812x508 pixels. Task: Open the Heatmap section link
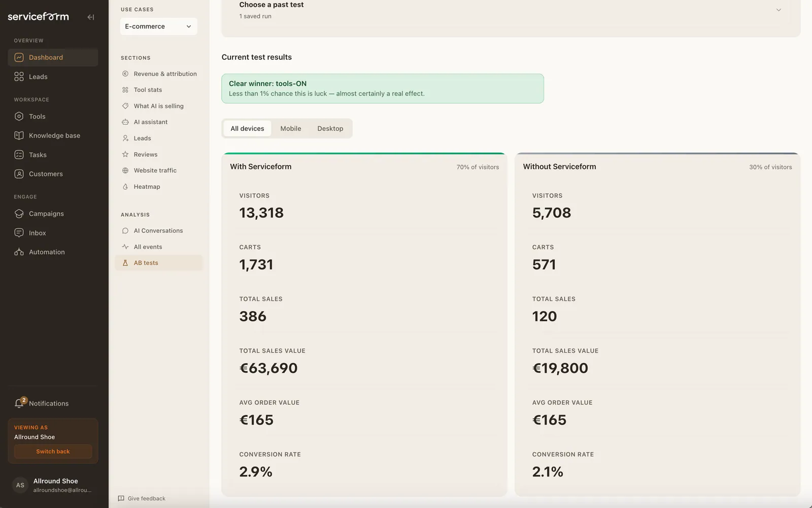point(159,187)
